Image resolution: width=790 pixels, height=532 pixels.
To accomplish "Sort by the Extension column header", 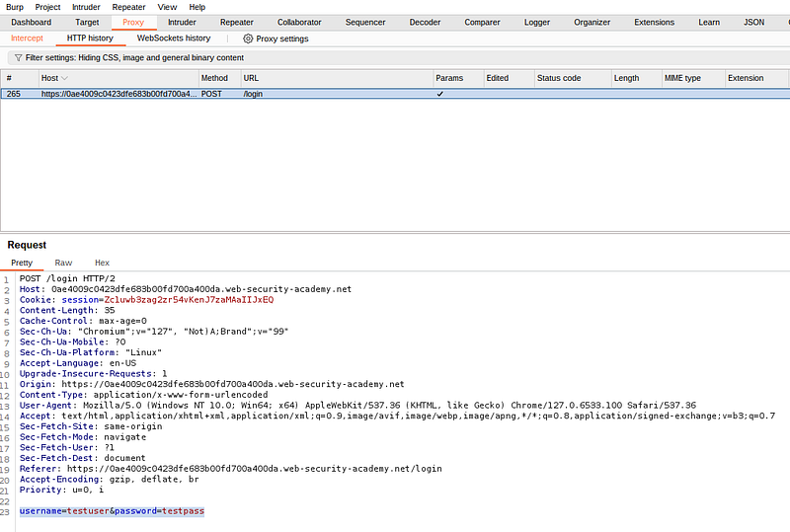I will click(756, 78).
